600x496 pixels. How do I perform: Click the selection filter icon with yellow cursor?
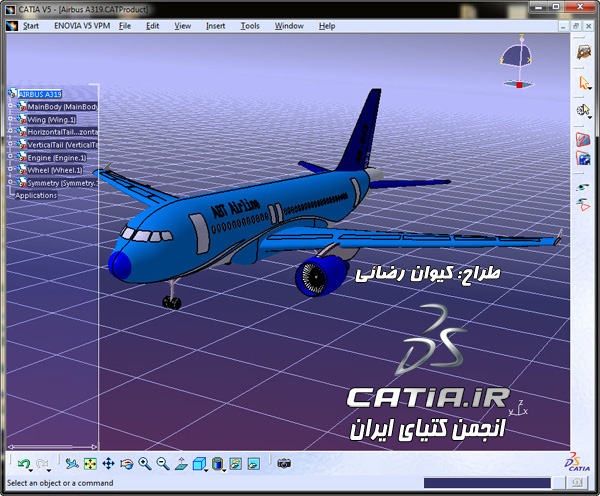583,110
